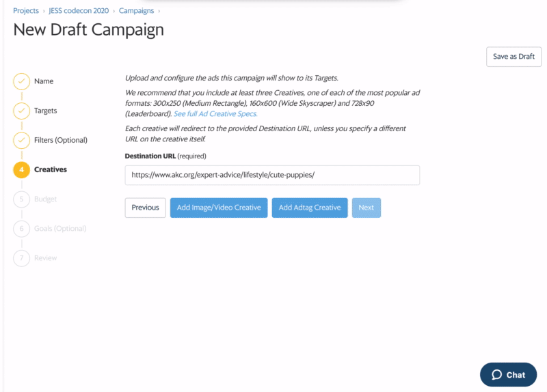The height and width of the screenshot is (392, 547).
Task: Click the Filters step checkmark circle
Action: tap(22, 140)
